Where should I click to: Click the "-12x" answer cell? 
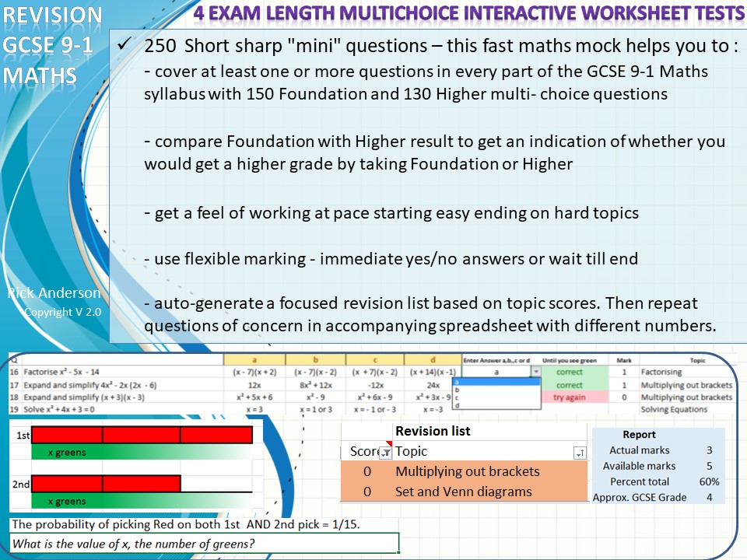coord(375,385)
